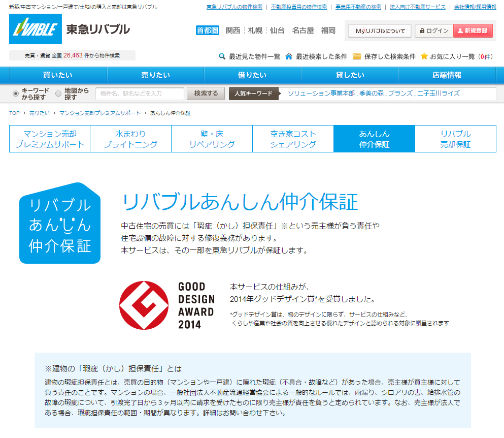The height and width of the screenshot is (438, 504).
Task: Click the リバブルあんしん仲介保証 blue badge
Action: point(60,223)
